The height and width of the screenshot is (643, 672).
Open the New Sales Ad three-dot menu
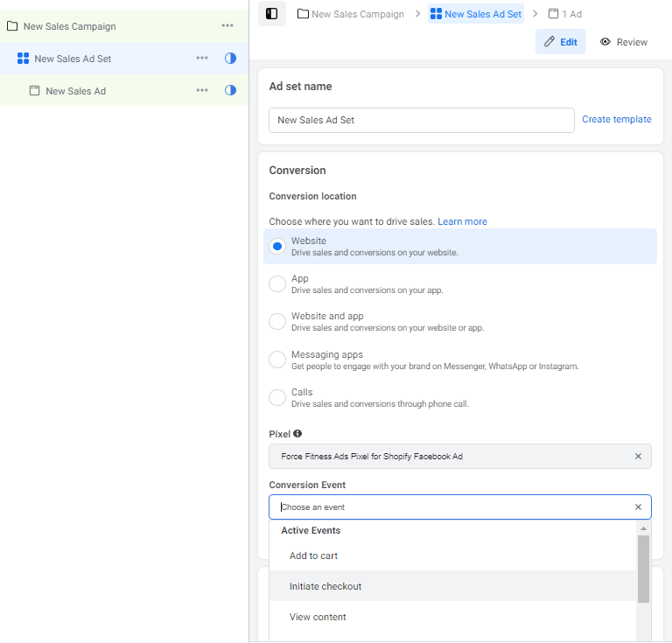[x=202, y=91]
